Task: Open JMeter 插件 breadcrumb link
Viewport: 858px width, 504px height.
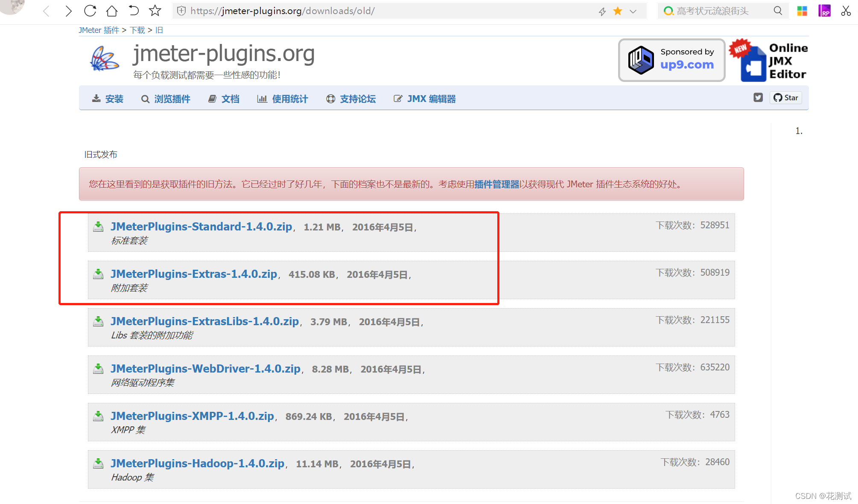Action: [99, 30]
